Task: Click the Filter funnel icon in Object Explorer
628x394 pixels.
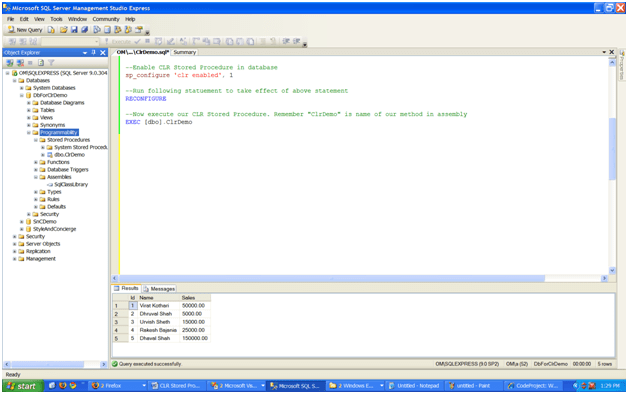Action: click(x=51, y=62)
